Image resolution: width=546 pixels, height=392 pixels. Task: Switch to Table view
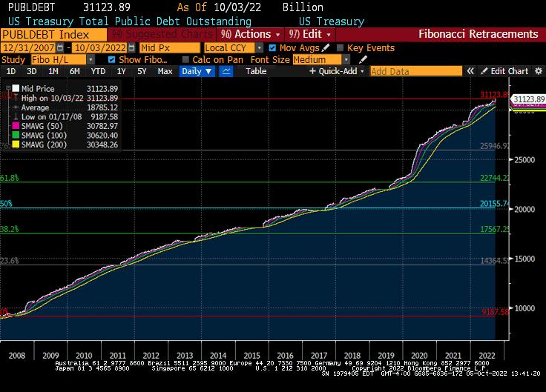click(256, 71)
